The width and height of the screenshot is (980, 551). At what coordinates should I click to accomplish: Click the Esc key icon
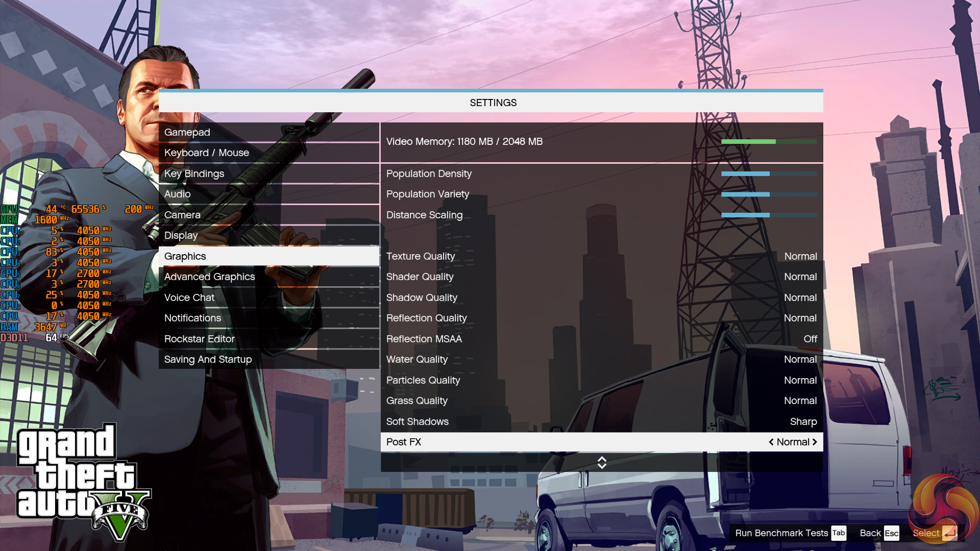point(891,533)
